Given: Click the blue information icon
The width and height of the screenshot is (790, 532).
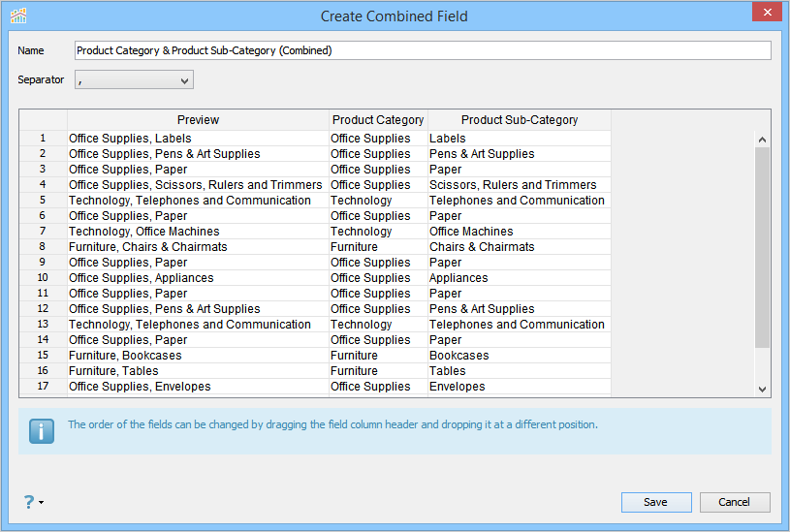Looking at the screenshot, I should click(42, 431).
